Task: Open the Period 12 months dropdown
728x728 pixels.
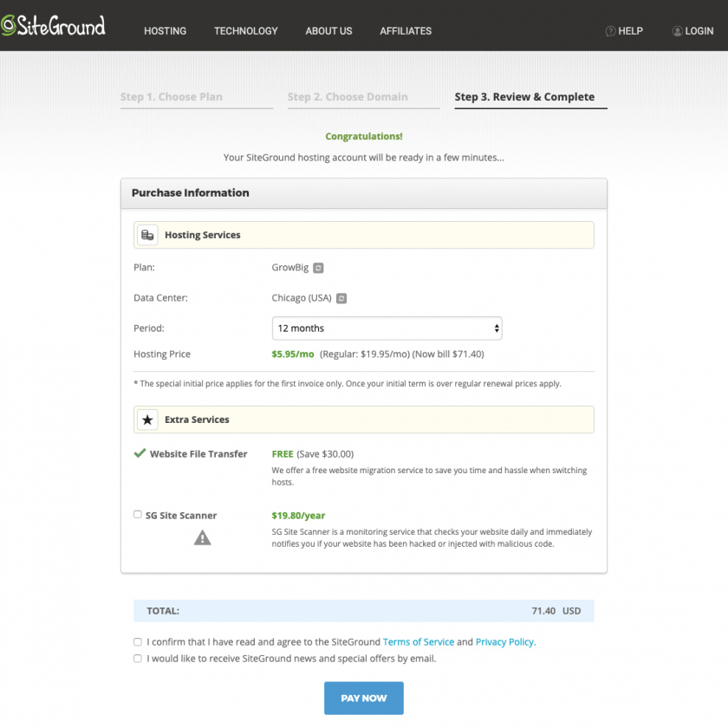Action: point(387,328)
